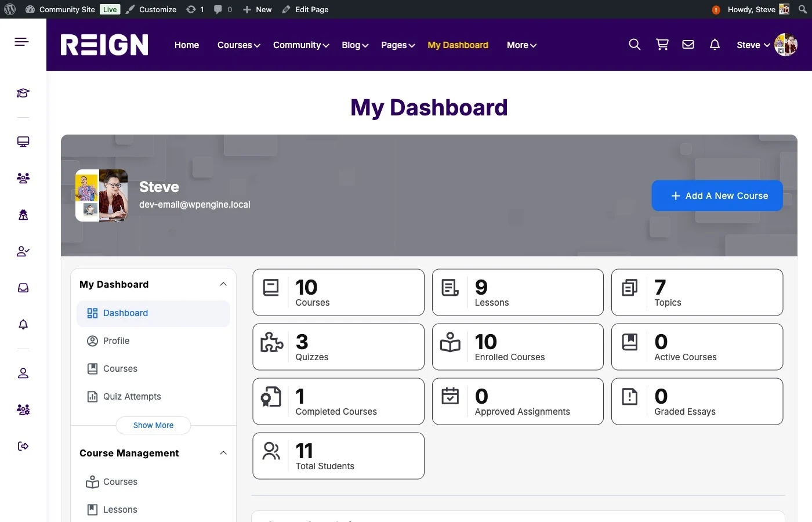The height and width of the screenshot is (522, 812).
Task: Click Steve's profile picture in banner
Action: [x=101, y=195]
